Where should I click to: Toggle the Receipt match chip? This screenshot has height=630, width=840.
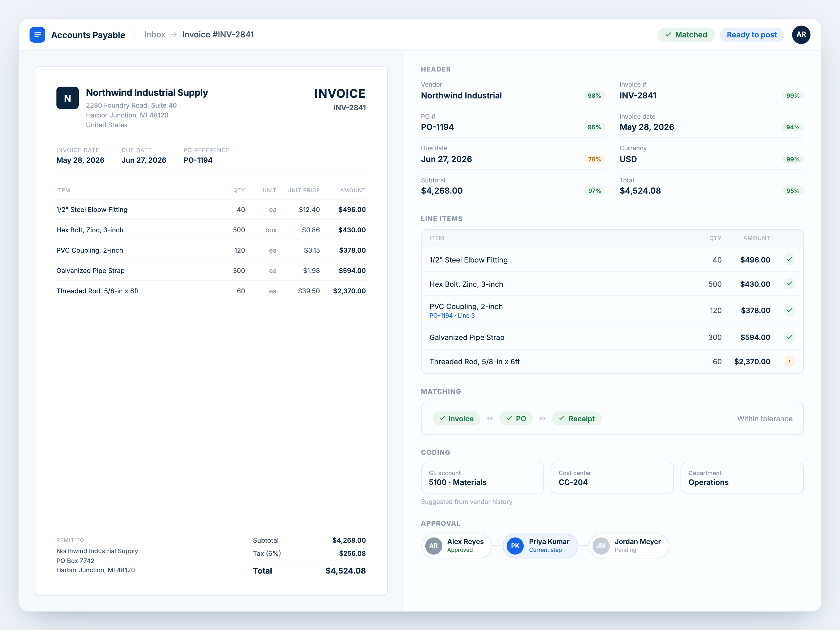pos(577,418)
